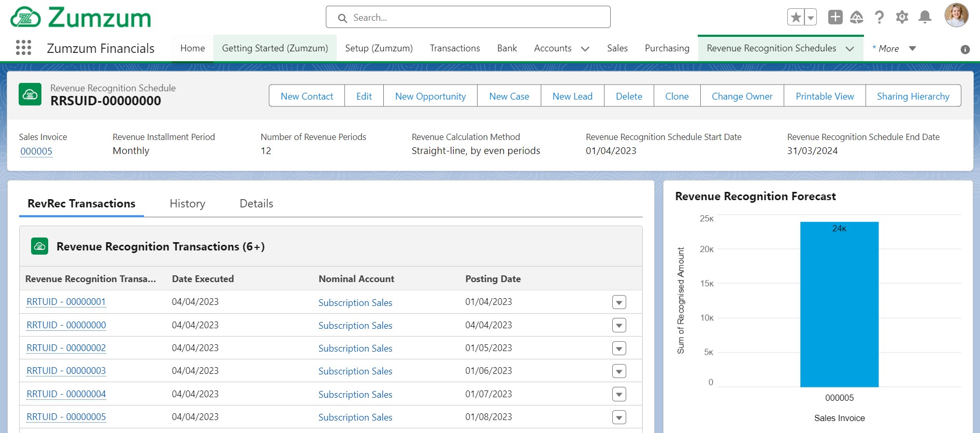Click the Revenue Recognition Transactions list icon

(x=39, y=246)
